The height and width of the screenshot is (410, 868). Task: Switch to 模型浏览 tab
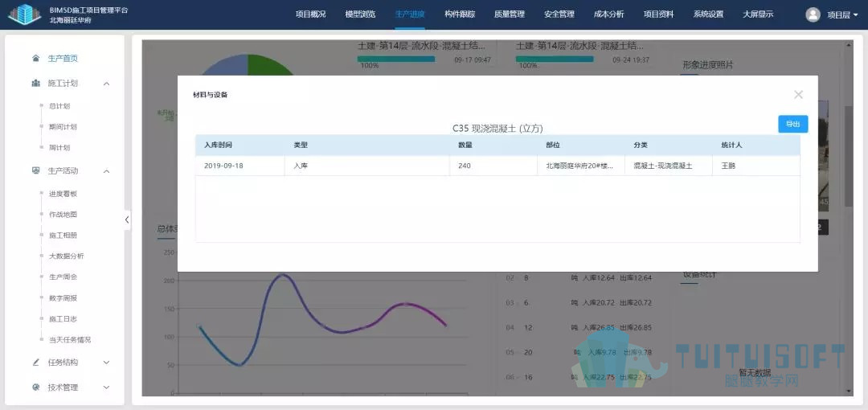pyautogui.click(x=360, y=14)
